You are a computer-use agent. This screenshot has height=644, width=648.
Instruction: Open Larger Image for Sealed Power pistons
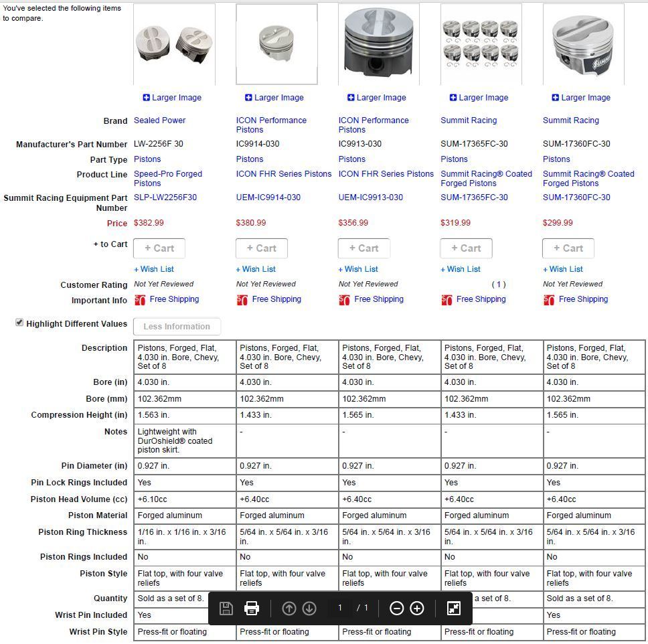[172, 98]
